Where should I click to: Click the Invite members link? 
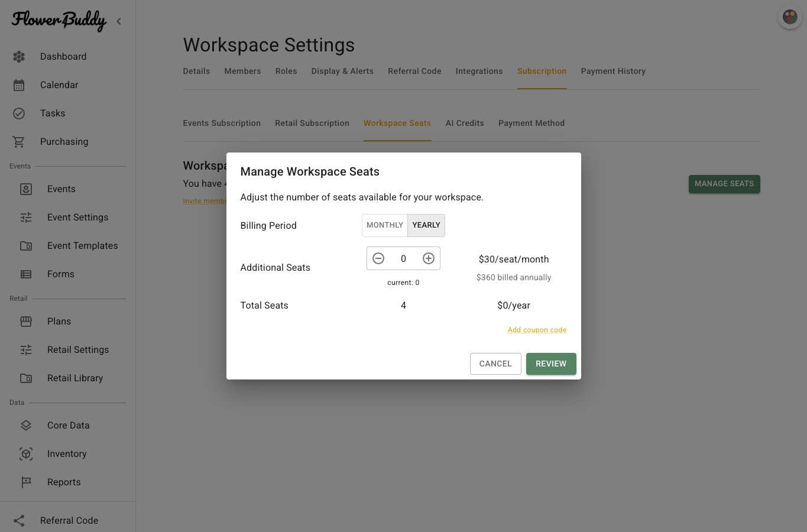(205, 201)
